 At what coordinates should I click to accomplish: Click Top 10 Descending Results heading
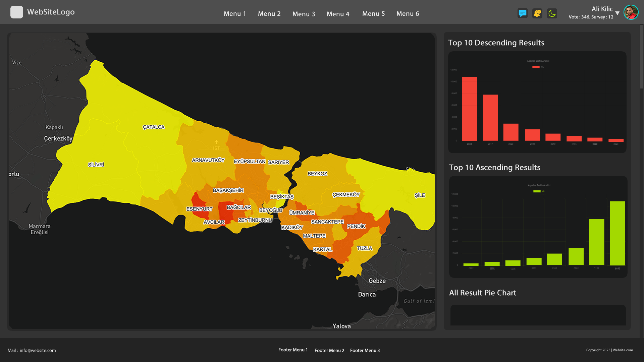496,43
